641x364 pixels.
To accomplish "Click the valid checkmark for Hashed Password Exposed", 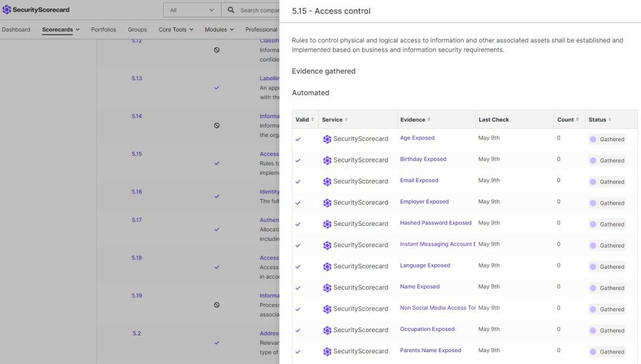I will coord(298,224).
